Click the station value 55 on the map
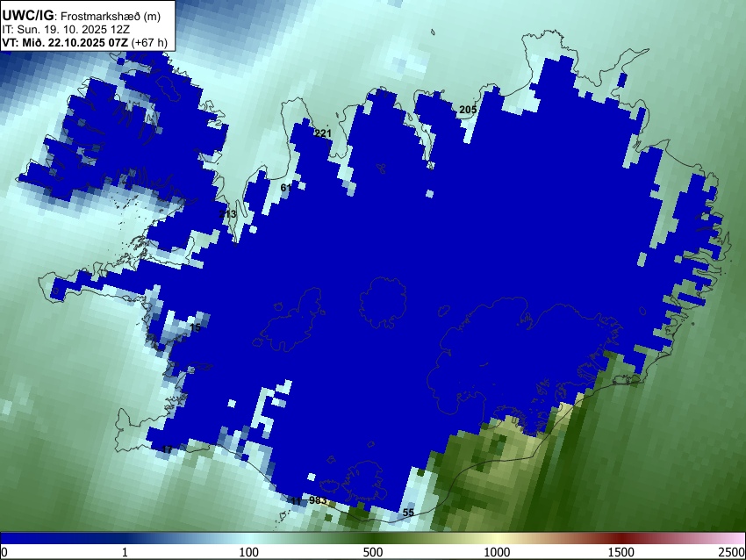746x560 pixels. [x=408, y=513]
